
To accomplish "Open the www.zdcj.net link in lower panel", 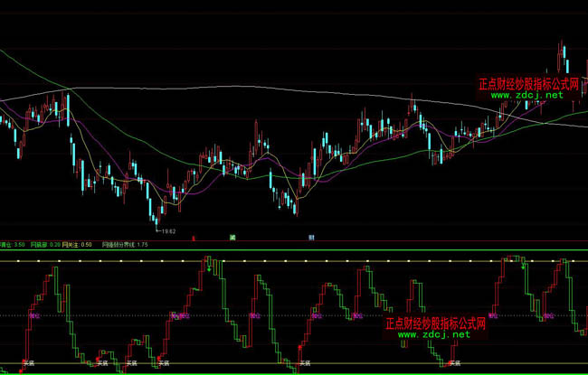I will (434, 334).
